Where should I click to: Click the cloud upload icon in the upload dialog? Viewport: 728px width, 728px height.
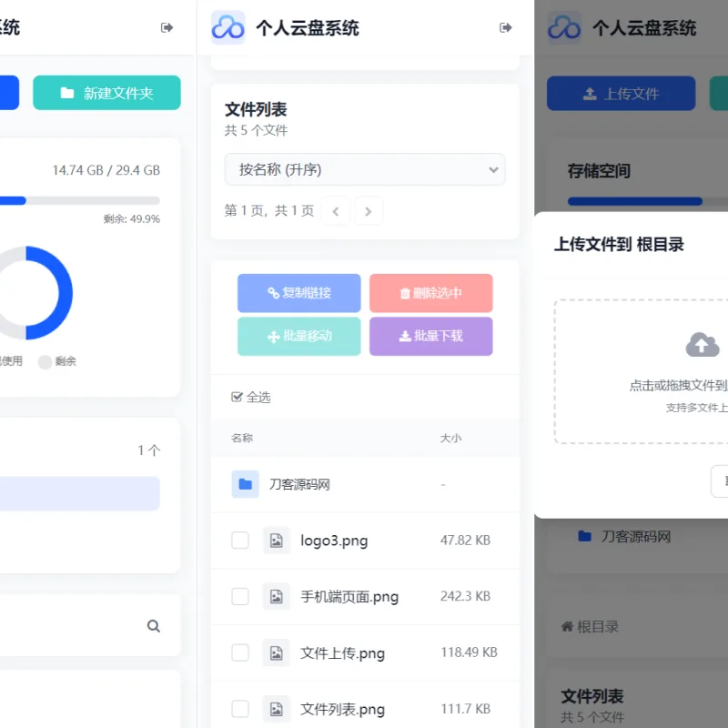(703, 345)
